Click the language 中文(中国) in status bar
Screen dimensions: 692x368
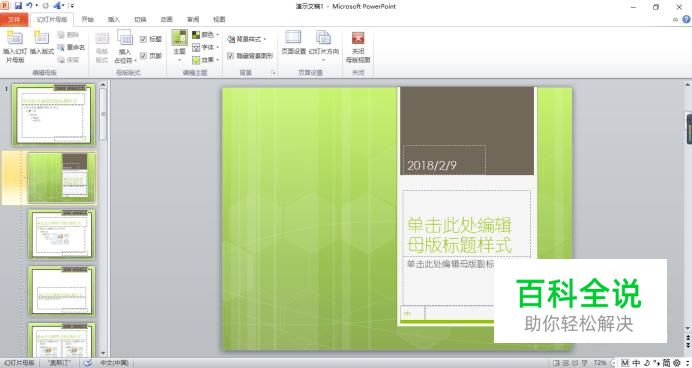[114, 363]
